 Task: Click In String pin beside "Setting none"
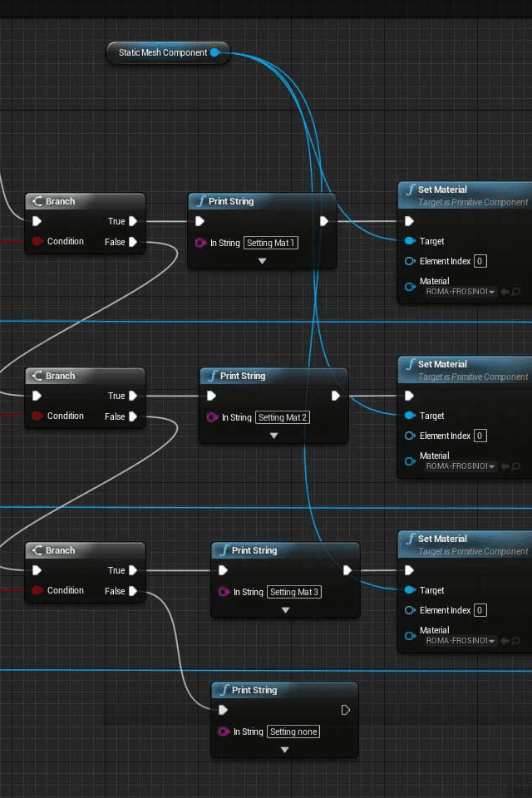click(224, 731)
